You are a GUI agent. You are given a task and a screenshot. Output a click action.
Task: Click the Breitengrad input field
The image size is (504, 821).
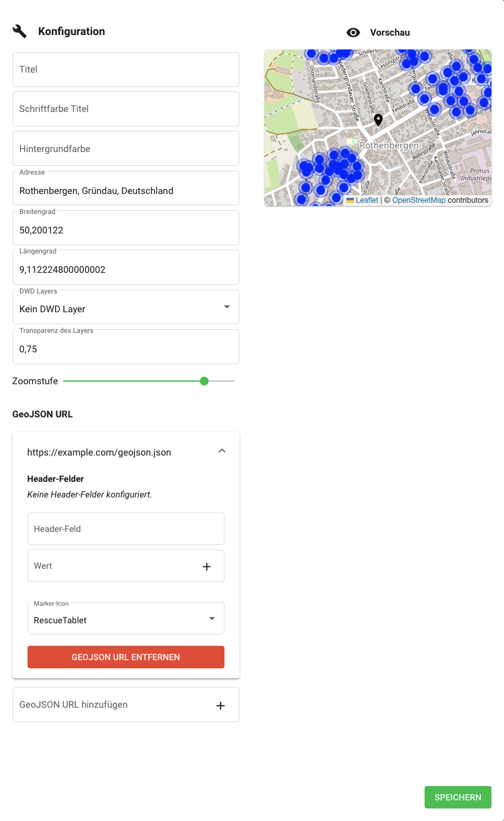point(126,230)
